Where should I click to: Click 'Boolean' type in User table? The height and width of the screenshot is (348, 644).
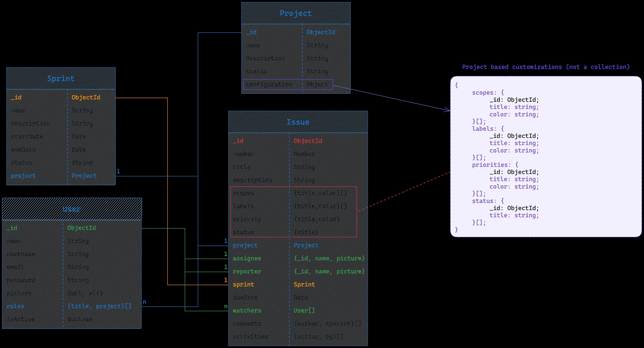point(80,320)
